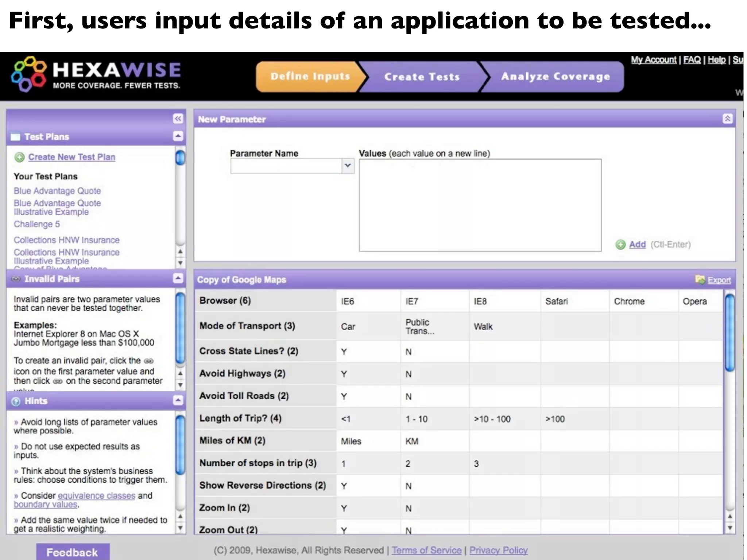
Task: Open the Help link
Action: pos(717,60)
